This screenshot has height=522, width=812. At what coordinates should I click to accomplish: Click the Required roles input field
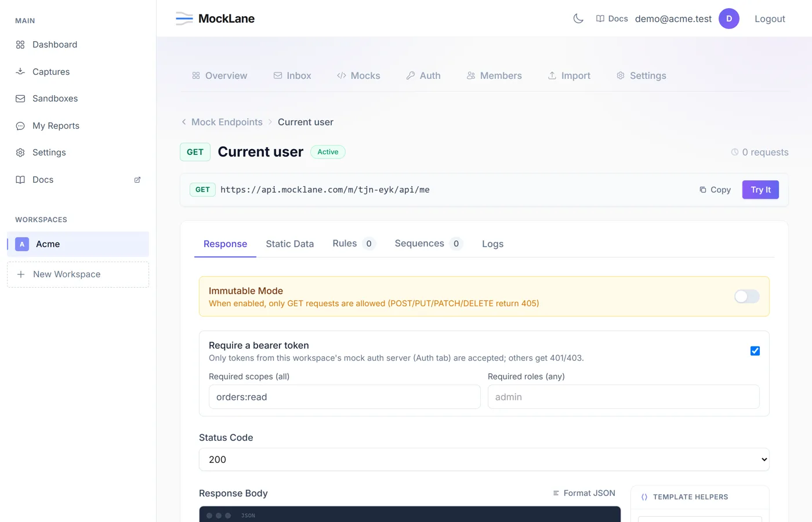click(623, 397)
